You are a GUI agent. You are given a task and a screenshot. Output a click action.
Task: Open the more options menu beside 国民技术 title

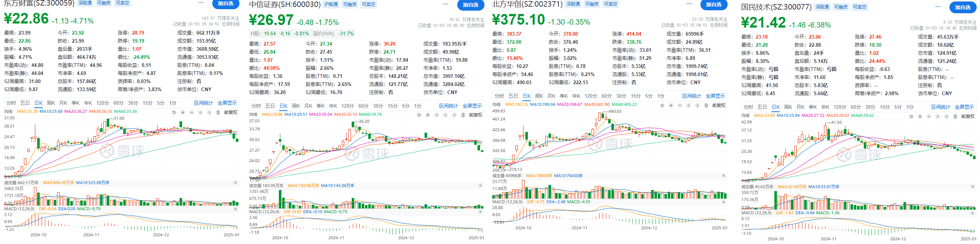point(938,7)
